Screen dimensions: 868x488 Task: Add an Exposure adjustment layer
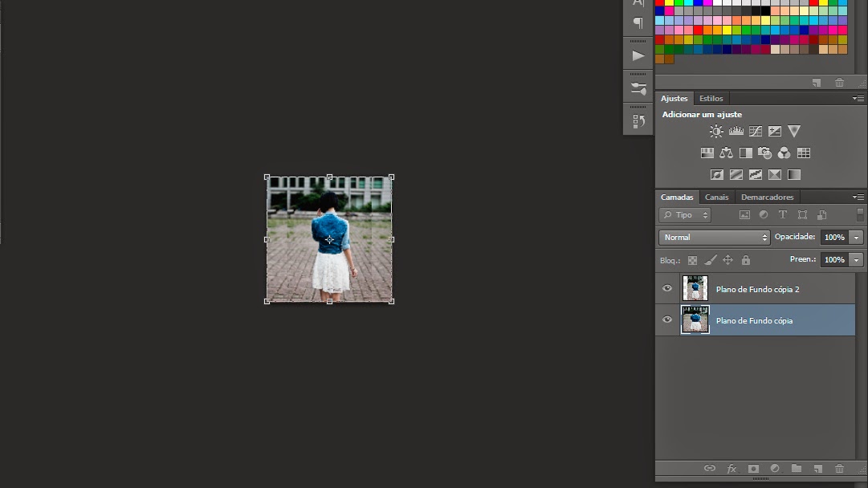click(774, 131)
